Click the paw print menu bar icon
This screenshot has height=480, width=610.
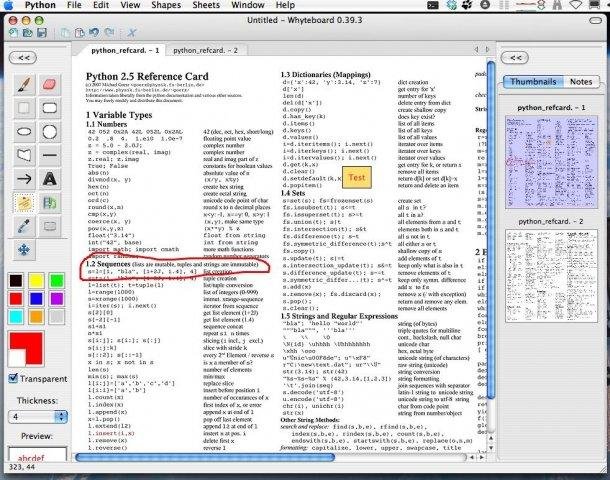(467, 5)
